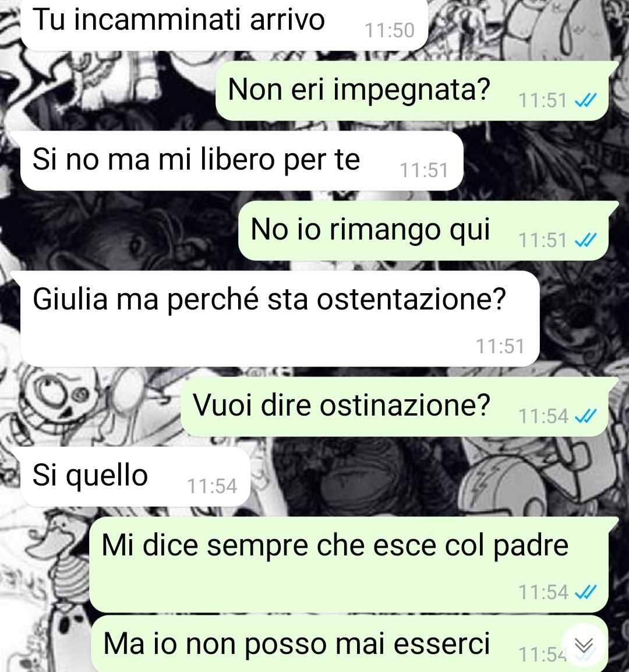Select message 'Tu incamminati arrivo'
This screenshot has height=672, width=629.
224,23
